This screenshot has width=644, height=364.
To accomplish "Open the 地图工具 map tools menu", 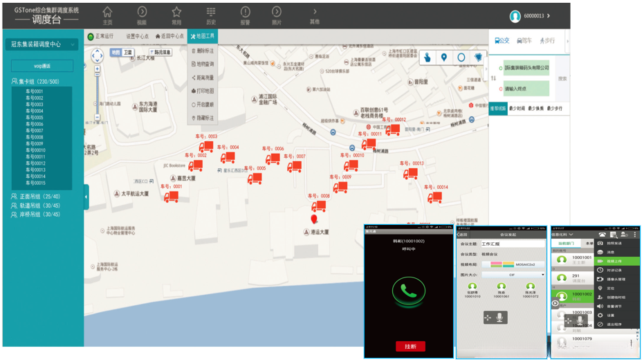I will (203, 36).
